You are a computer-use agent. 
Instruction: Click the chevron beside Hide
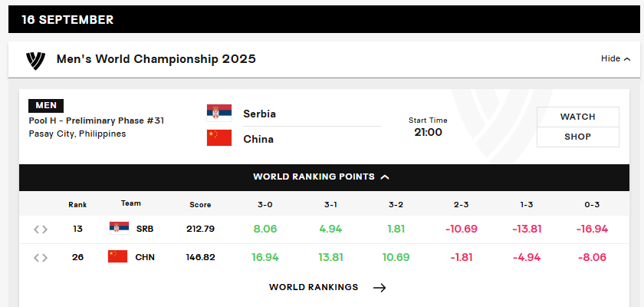tap(627, 59)
